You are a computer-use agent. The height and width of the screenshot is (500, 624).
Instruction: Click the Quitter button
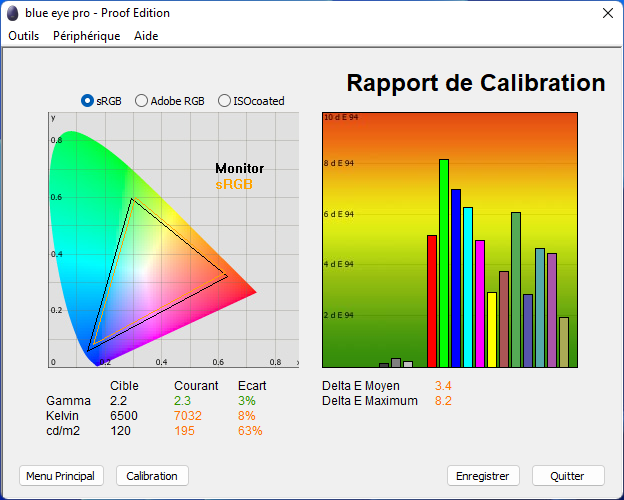[568, 476]
